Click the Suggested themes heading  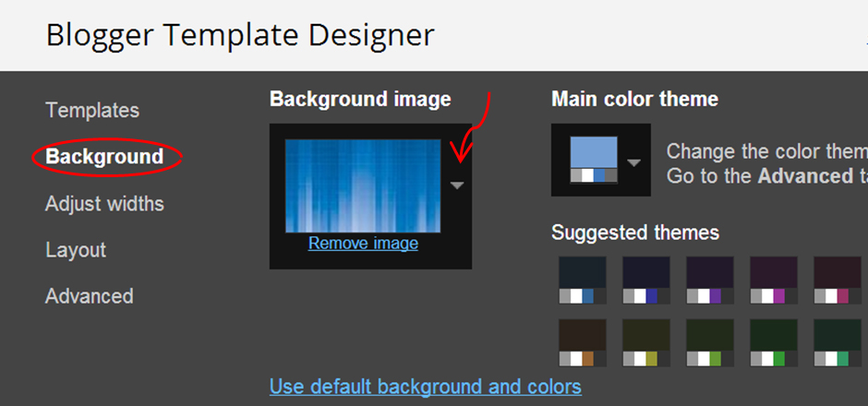click(x=635, y=233)
